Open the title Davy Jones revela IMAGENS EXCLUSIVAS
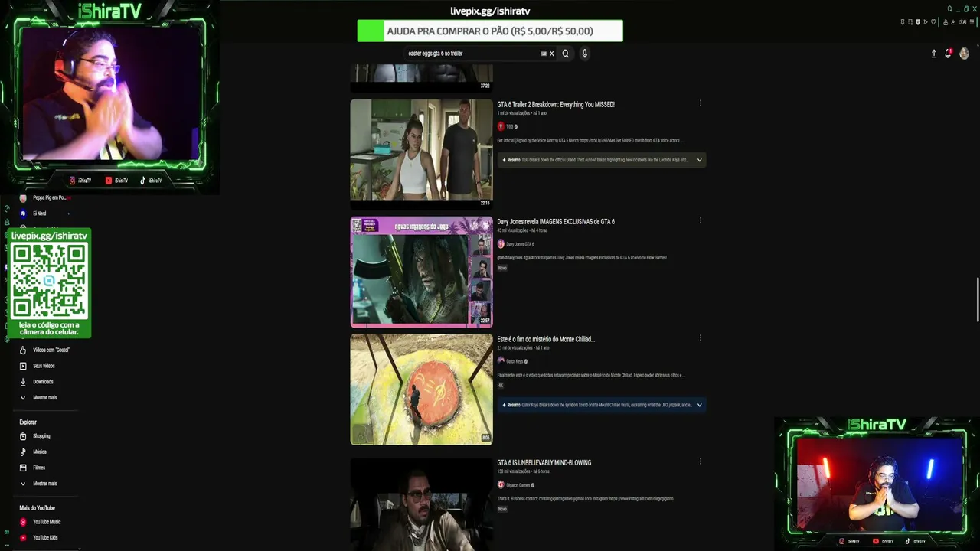 tap(556, 221)
